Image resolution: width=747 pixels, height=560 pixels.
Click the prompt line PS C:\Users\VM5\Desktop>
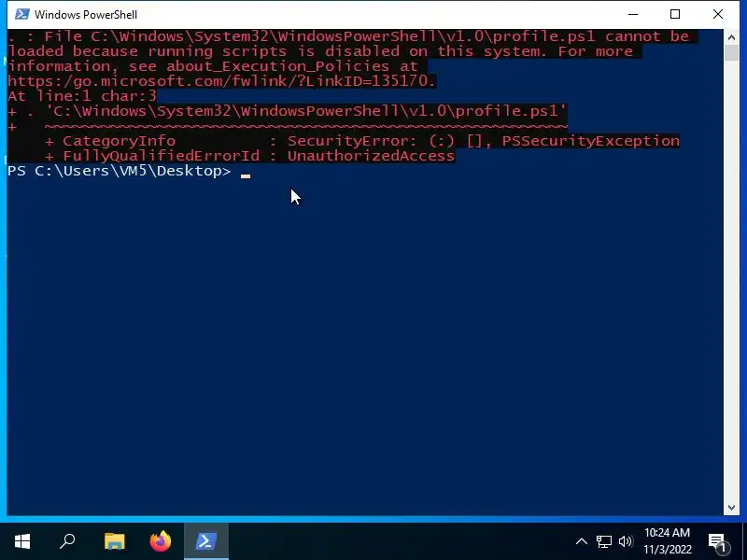120,171
